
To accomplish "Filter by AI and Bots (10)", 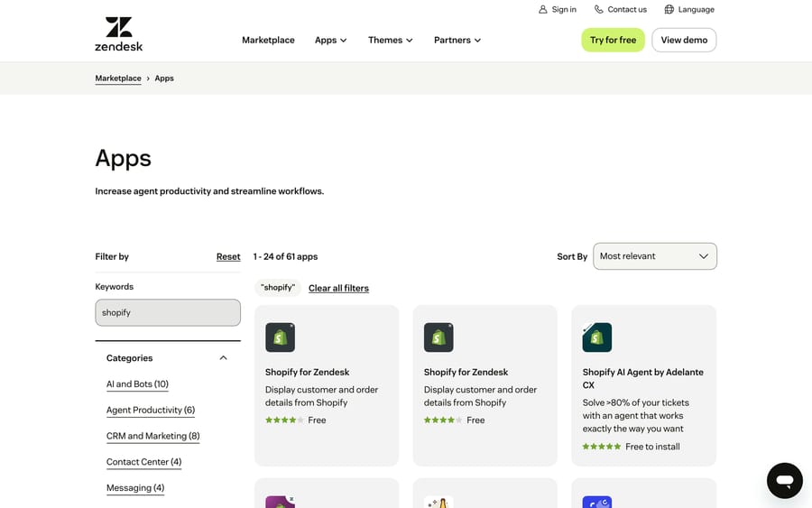I will coord(137,384).
